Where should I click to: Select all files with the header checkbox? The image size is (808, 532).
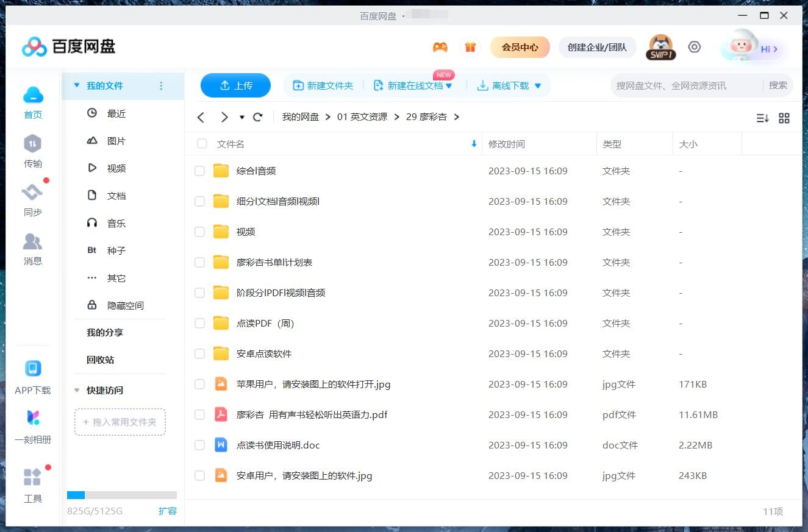pos(202,144)
